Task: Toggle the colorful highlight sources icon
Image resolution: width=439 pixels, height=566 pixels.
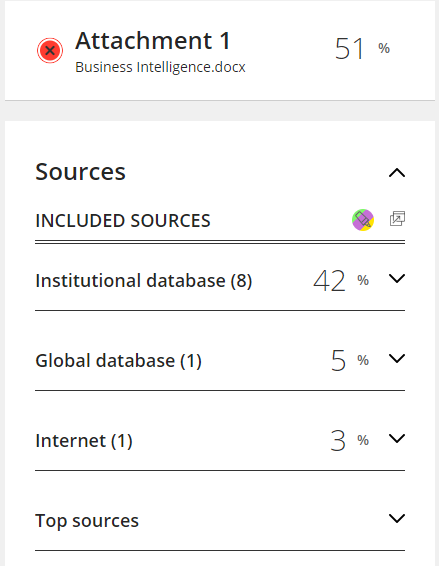Action: (363, 220)
